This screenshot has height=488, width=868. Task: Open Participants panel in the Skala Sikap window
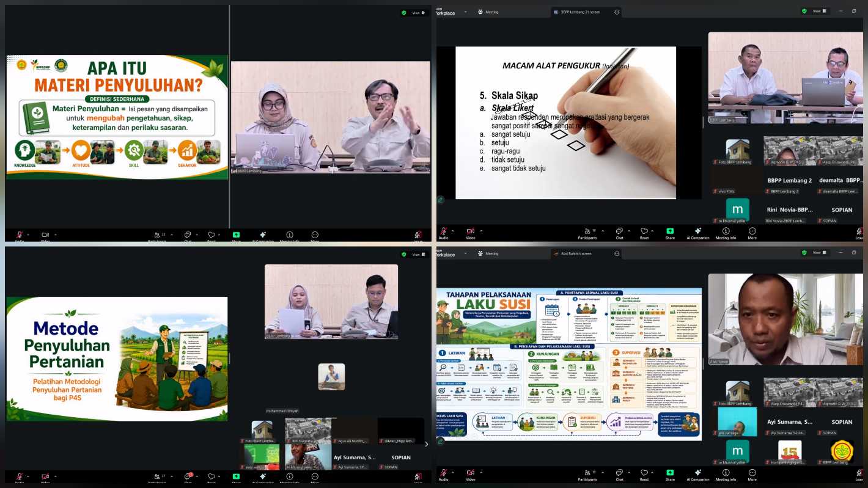[586, 232]
